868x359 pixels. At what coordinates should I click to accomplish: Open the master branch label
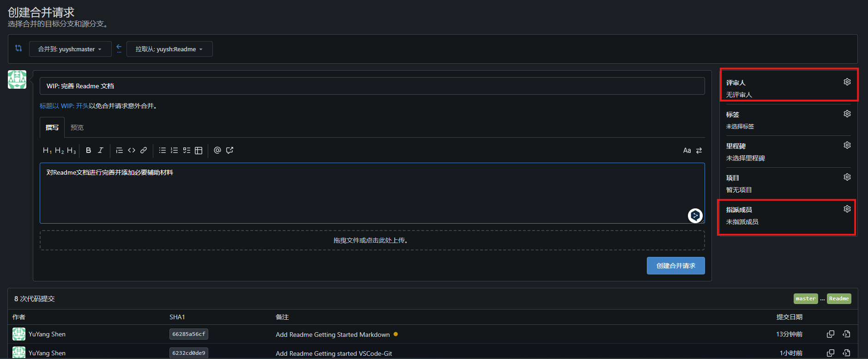[806, 298]
